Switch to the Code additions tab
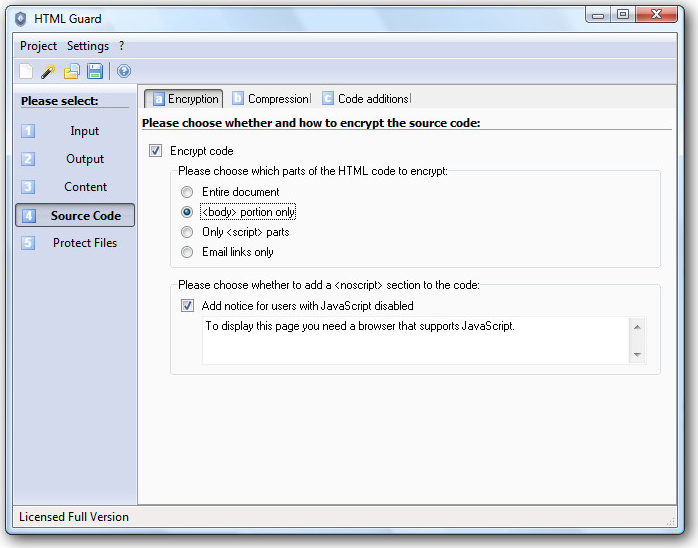This screenshot has width=698, height=548. (x=366, y=98)
